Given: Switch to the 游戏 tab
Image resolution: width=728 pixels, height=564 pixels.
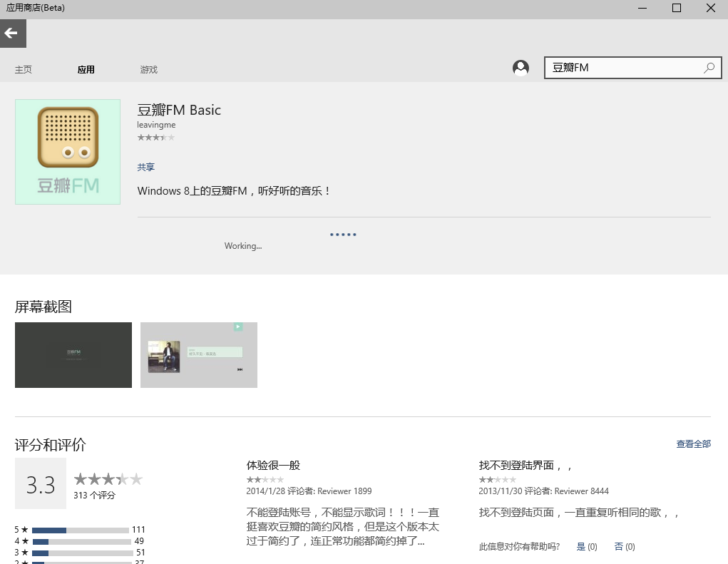Looking at the screenshot, I should [148, 69].
